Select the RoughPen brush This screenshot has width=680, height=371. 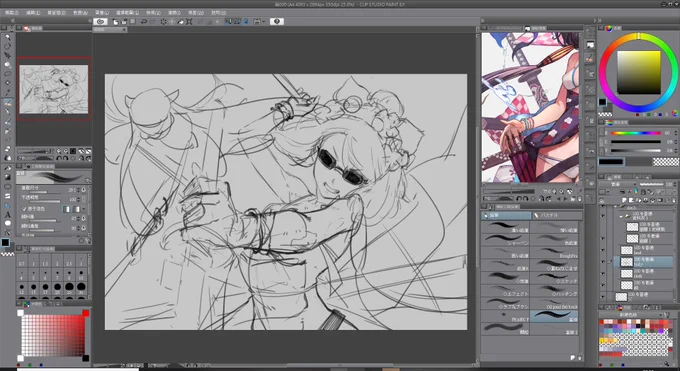tap(555, 253)
